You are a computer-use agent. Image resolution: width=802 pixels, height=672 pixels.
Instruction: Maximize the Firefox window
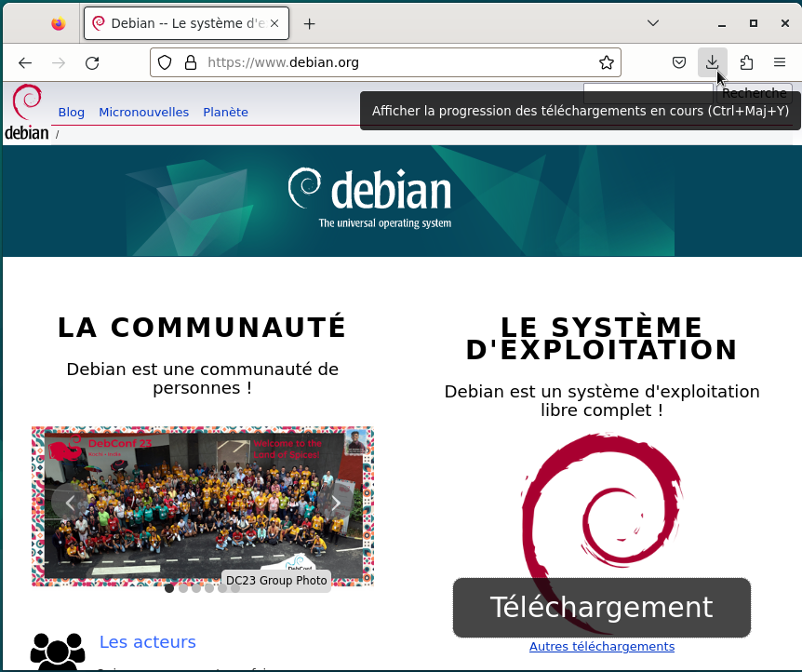[x=754, y=23]
